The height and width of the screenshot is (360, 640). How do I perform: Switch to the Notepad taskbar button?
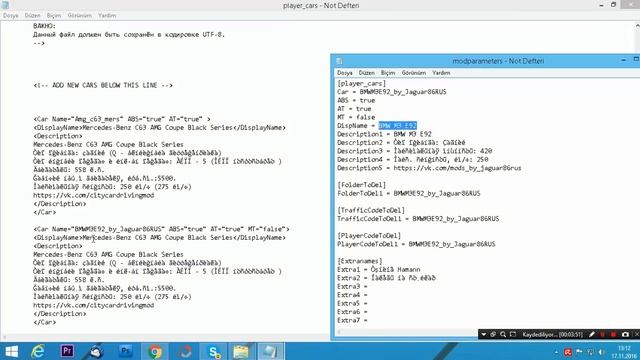(270, 351)
